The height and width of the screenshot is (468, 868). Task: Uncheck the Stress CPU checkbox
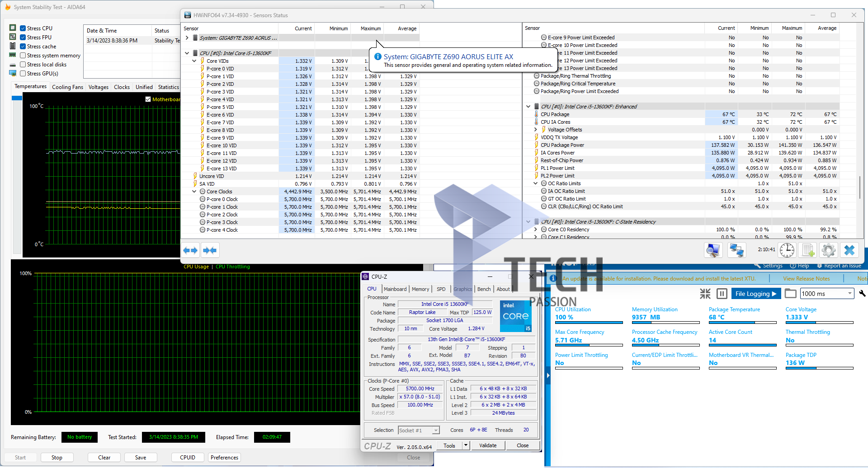pyautogui.click(x=23, y=28)
